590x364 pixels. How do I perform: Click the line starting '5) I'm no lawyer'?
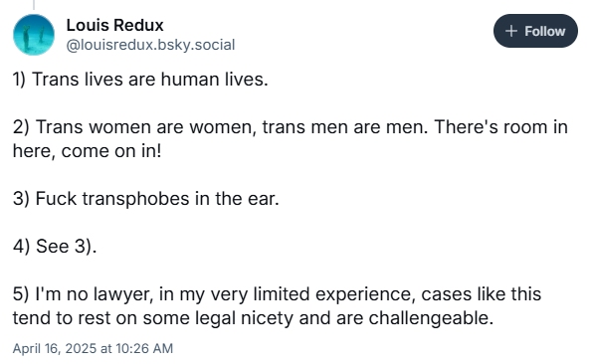click(277, 294)
